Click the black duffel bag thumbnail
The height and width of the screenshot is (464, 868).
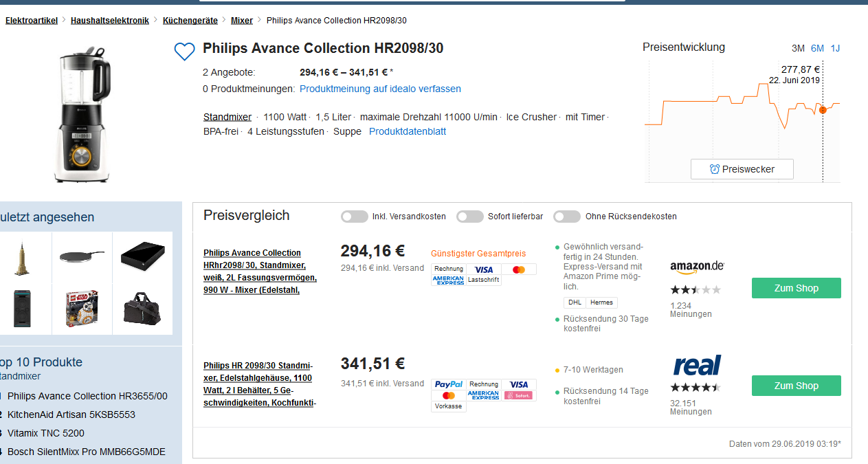point(142,307)
